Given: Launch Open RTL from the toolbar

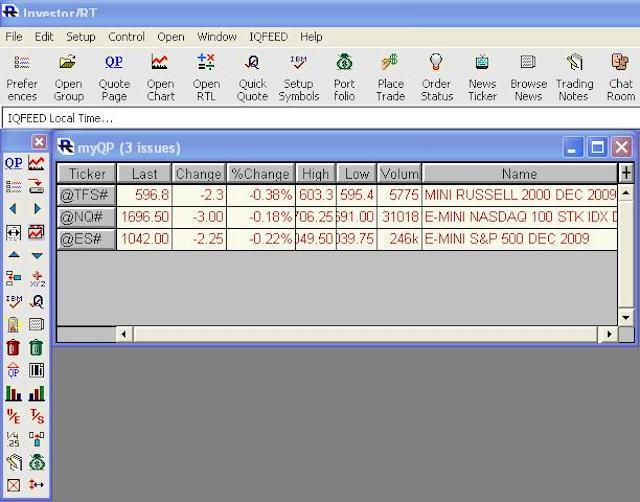Looking at the screenshot, I should click(x=206, y=78).
